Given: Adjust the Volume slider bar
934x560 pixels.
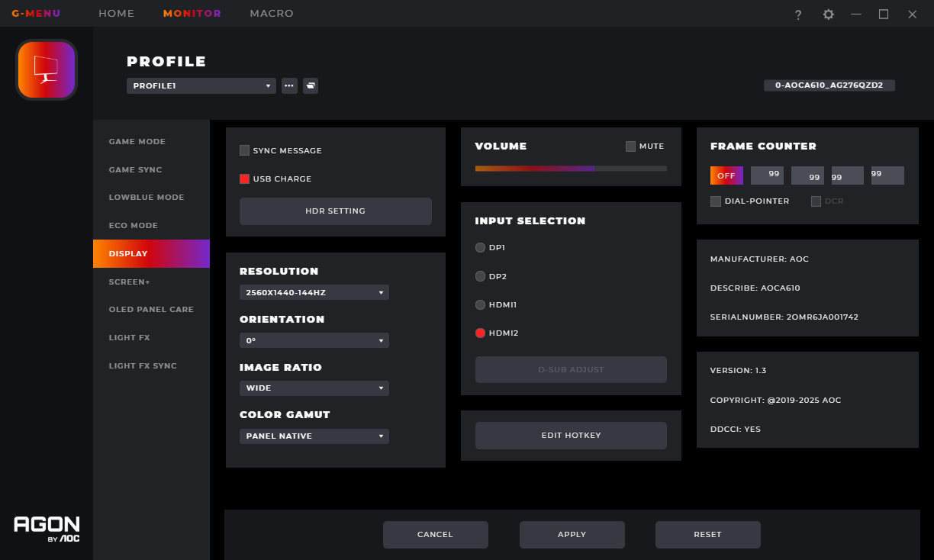Looking at the screenshot, I should [x=571, y=169].
